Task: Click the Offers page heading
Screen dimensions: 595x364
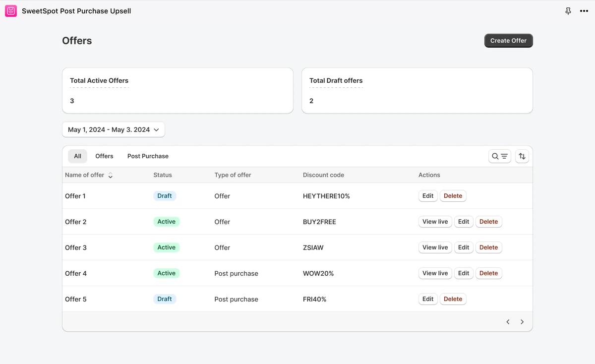Action: [x=77, y=41]
